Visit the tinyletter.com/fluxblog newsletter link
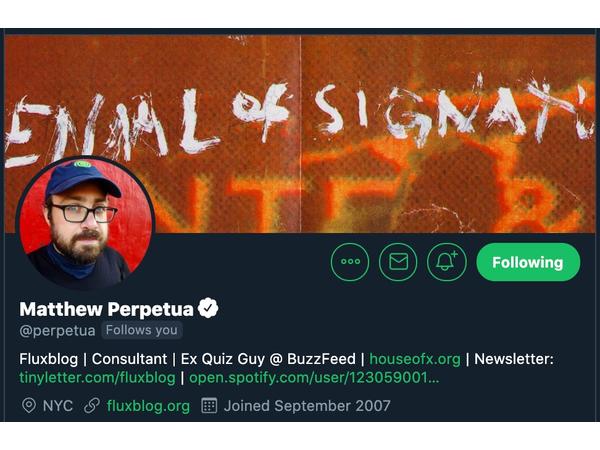Viewport: 600px width, 450px height. click(97, 378)
